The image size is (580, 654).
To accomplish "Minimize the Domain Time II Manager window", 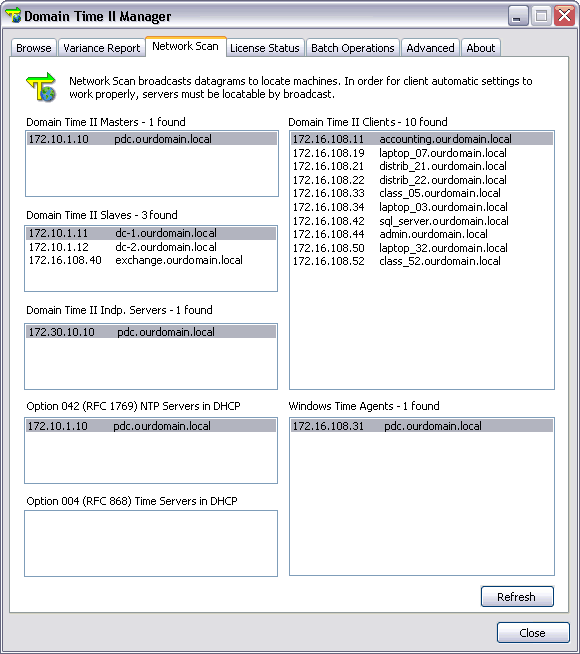I will click(517, 16).
